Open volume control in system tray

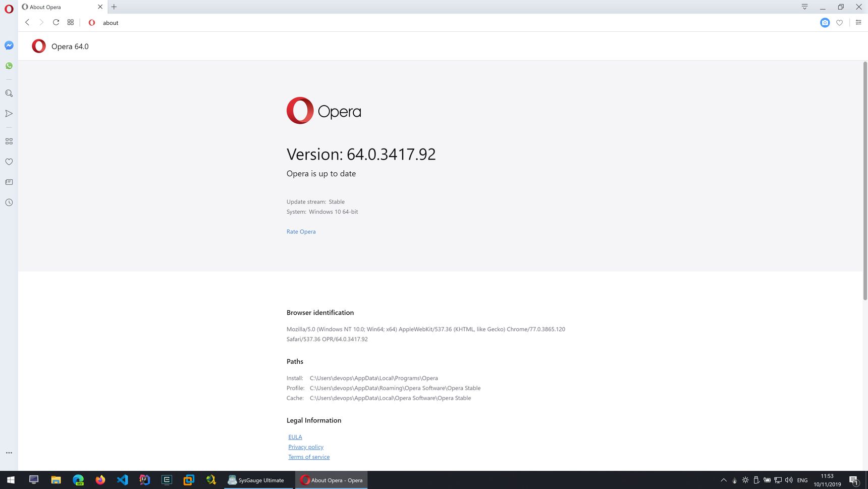pyautogui.click(x=789, y=480)
